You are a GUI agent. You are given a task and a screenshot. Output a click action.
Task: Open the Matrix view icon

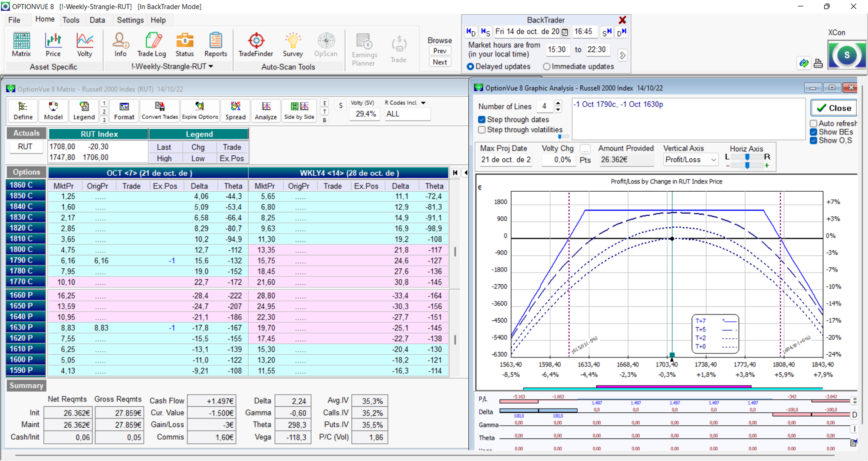(x=21, y=45)
